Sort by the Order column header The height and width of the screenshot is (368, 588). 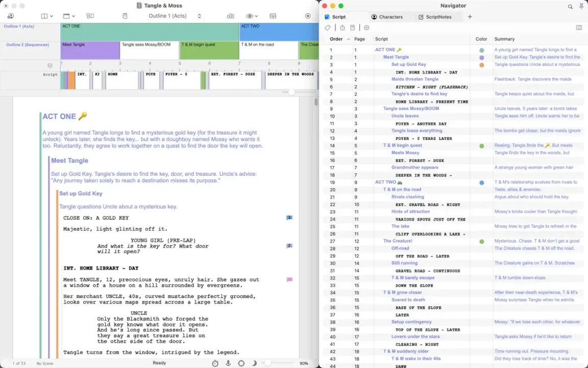(336, 39)
